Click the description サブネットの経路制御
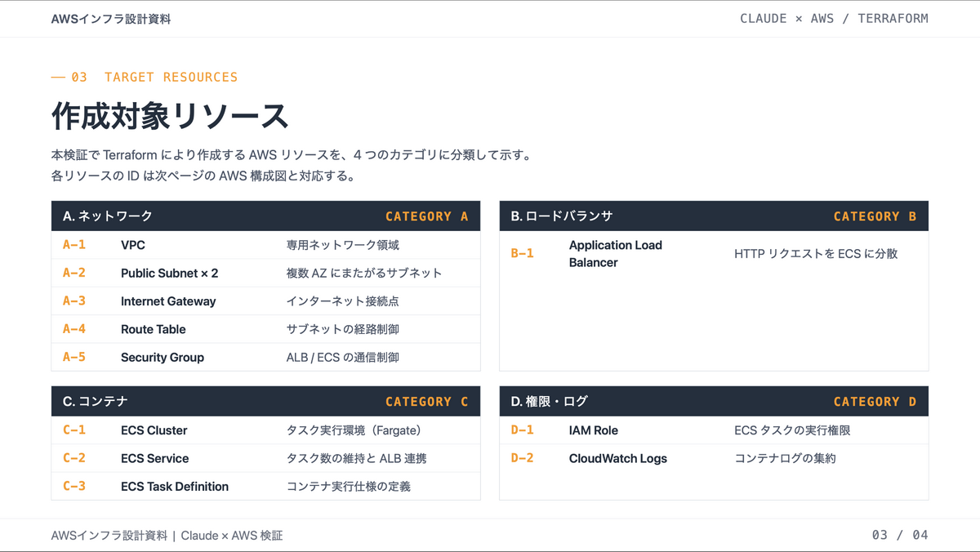Image resolution: width=980 pixels, height=552 pixels. 343,329
